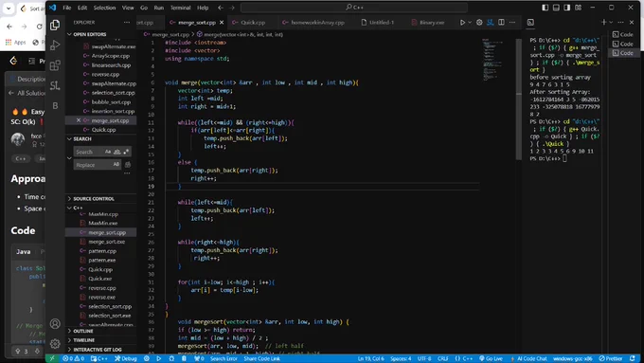Click notifications bell in status bar
This screenshot has height=363, width=644.
click(x=633, y=358)
